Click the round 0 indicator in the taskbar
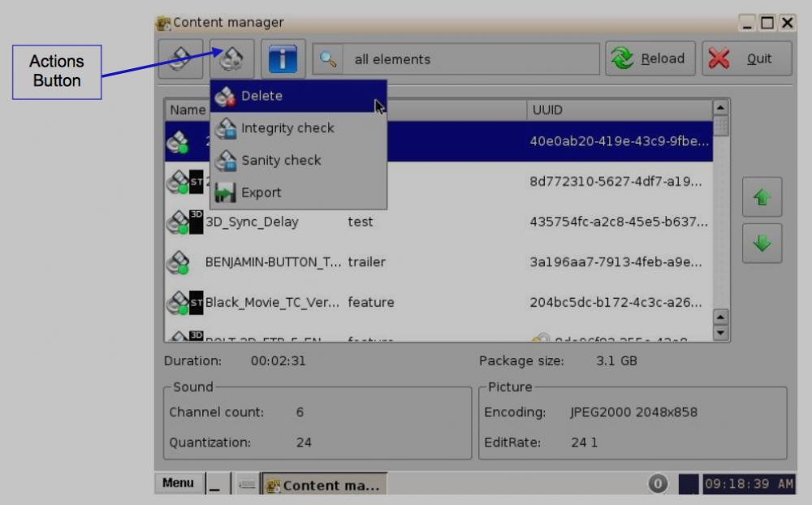The height and width of the screenshot is (505, 812). [x=657, y=484]
